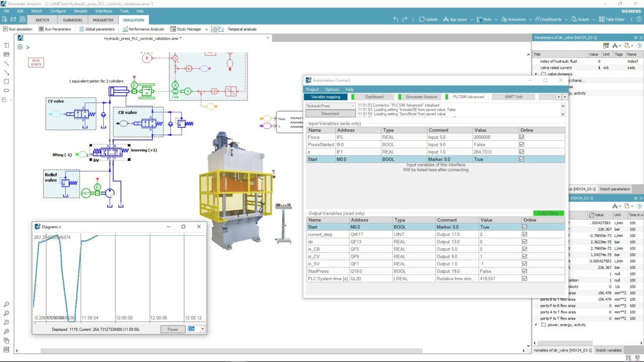Switch to PLCSIM Advanced tab

click(x=468, y=97)
